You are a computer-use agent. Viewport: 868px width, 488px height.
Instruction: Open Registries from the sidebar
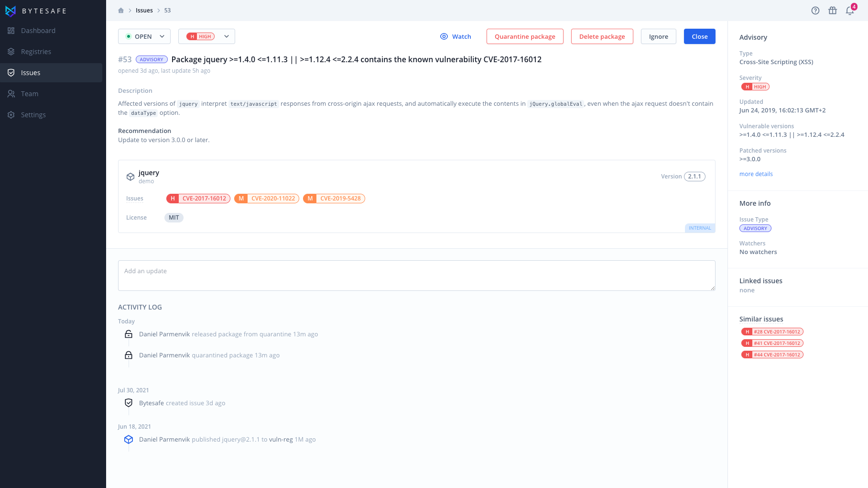click(x=51, y=52)
